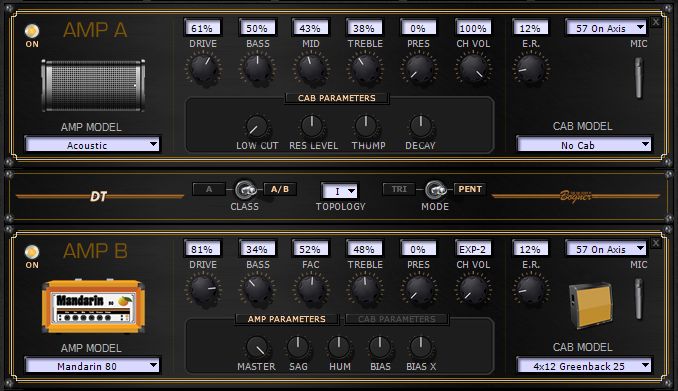The width and height of the screenshot is (678, 391).
Task: Click the PENT mode label button
Action: pyautogui.click(x=470, y=189)
